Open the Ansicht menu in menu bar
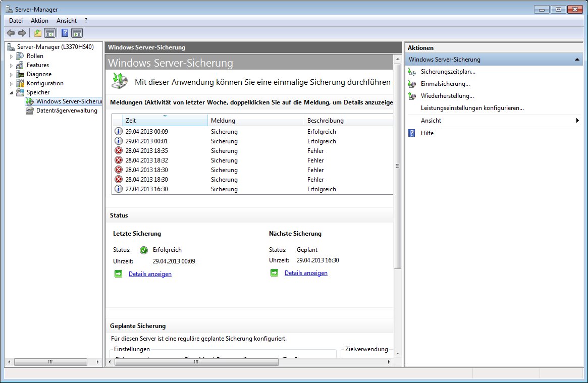Viewport: 588px width, 383px height. [67, 21]
